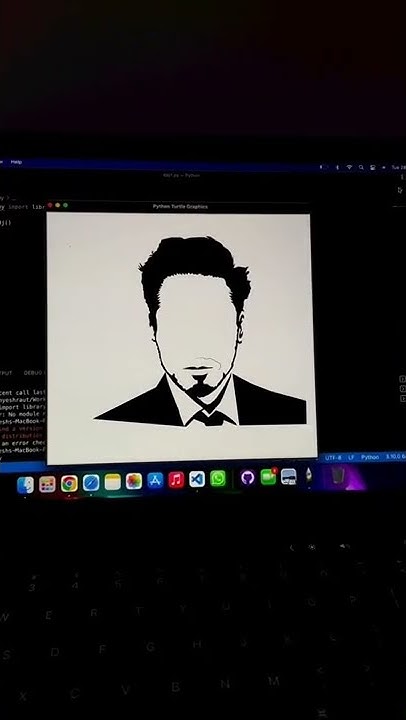Screen dimensions: 406x720
Task: Click the Python rocket launcher dock icon
Action: pyautogui.click(x=309, y=476)
